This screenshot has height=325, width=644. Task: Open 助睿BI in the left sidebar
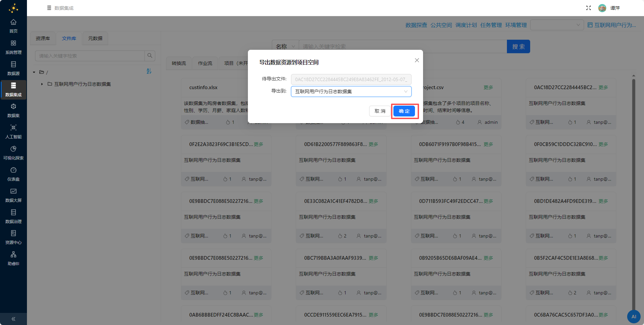(x=13, y=259)
